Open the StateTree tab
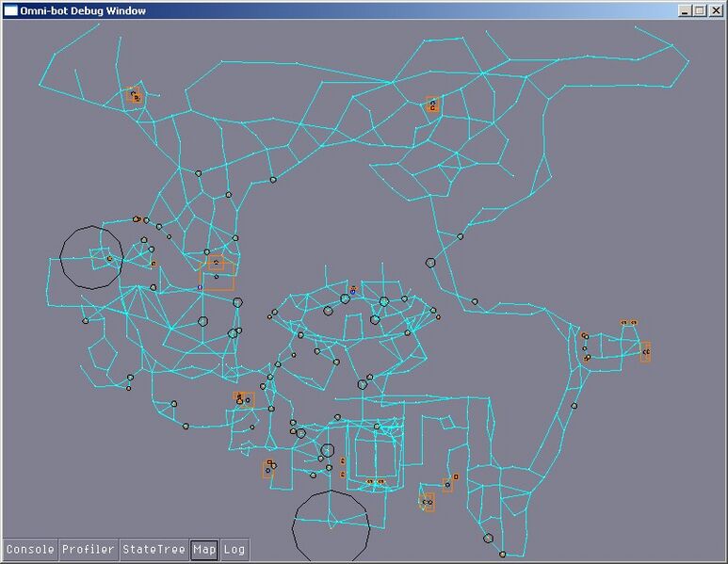The image size is (728, 564). click(x=154, y=550)
